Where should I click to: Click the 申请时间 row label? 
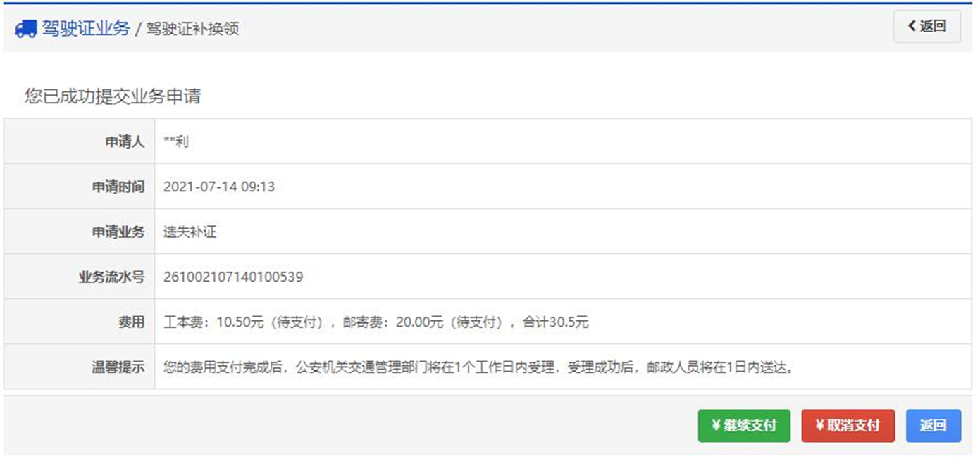[x=118, y=187]
